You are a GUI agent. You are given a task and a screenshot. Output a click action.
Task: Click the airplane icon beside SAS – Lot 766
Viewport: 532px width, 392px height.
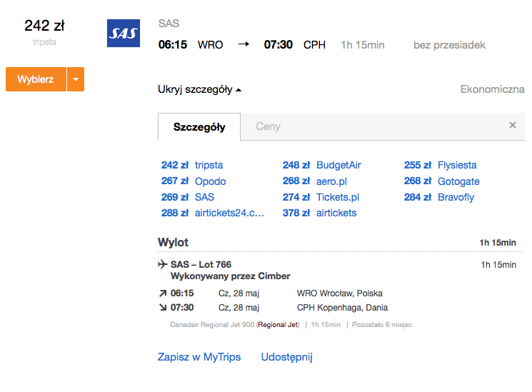(x=163, y=264)
